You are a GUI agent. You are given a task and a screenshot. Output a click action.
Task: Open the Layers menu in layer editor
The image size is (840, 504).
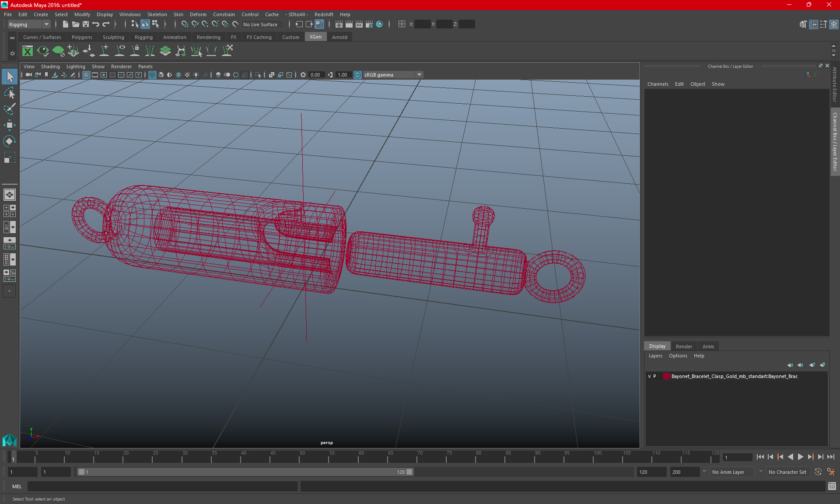pos(655,356)
